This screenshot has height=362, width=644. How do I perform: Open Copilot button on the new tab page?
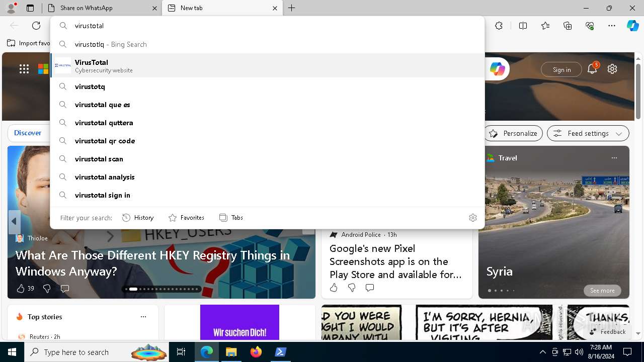coord(497,69)
